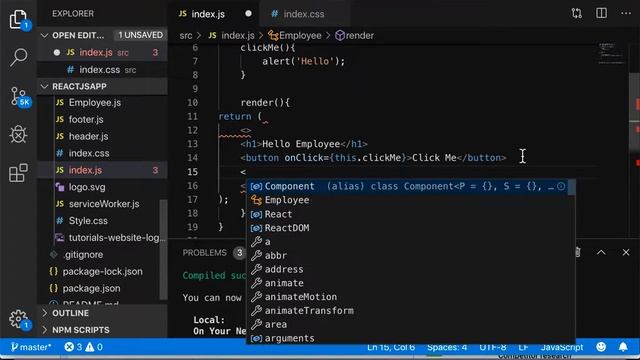Click the errors and warnings count in status bar
This screenshot has height=360, width=640.
(84, 347)
